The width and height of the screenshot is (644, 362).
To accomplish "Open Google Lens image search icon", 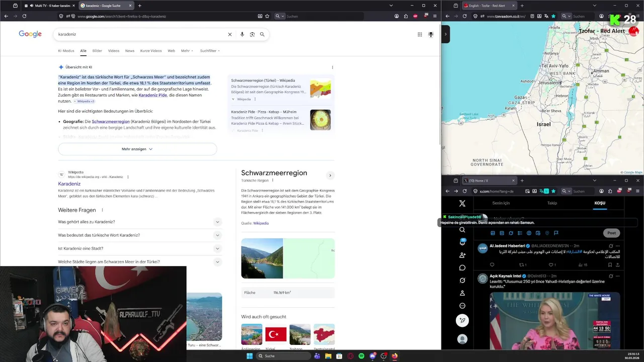I will (252, 34).
